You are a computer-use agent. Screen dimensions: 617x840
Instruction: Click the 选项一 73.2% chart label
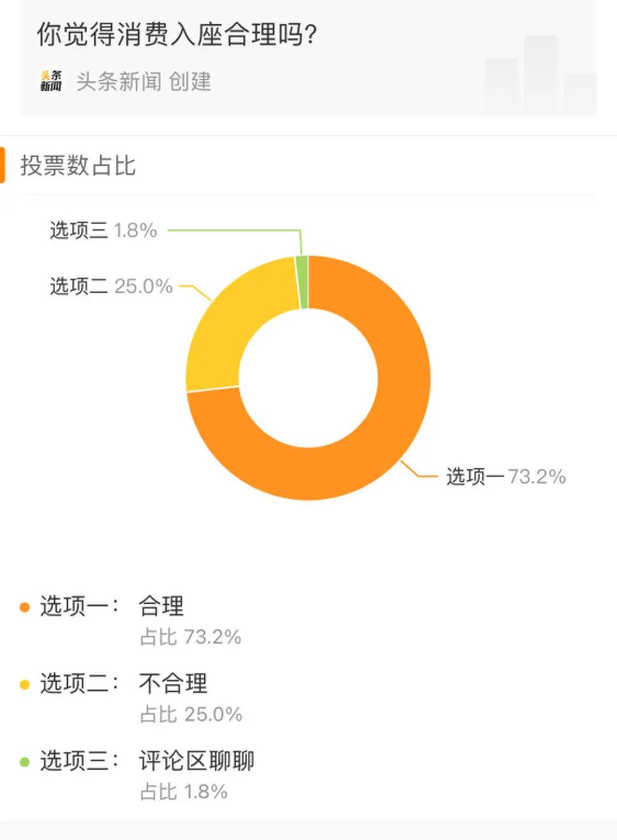point(506,476)
